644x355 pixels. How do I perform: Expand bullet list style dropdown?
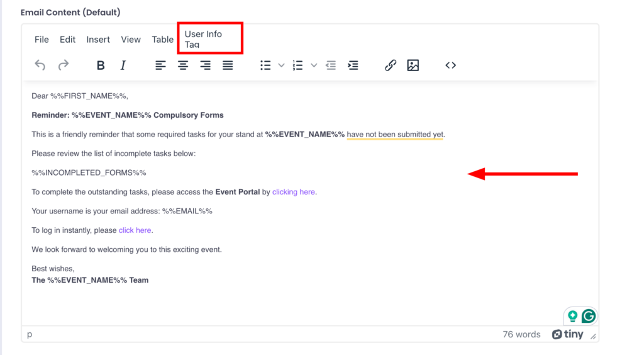click(x=281, y=65)
